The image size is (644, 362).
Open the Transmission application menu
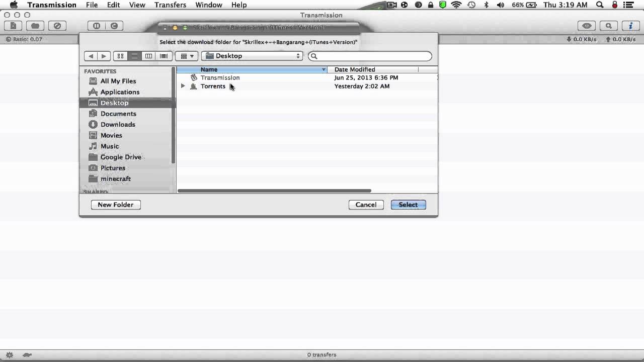coord(52,5)
